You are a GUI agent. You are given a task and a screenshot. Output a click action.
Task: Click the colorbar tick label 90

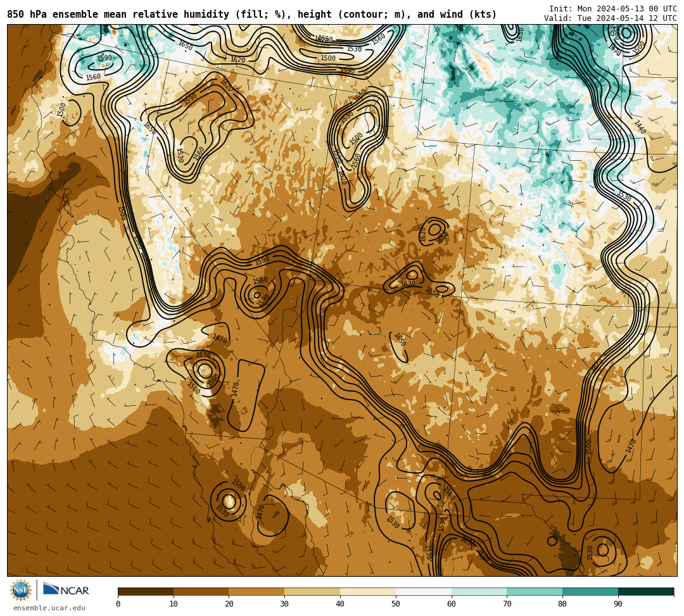(x=618, y=604)
